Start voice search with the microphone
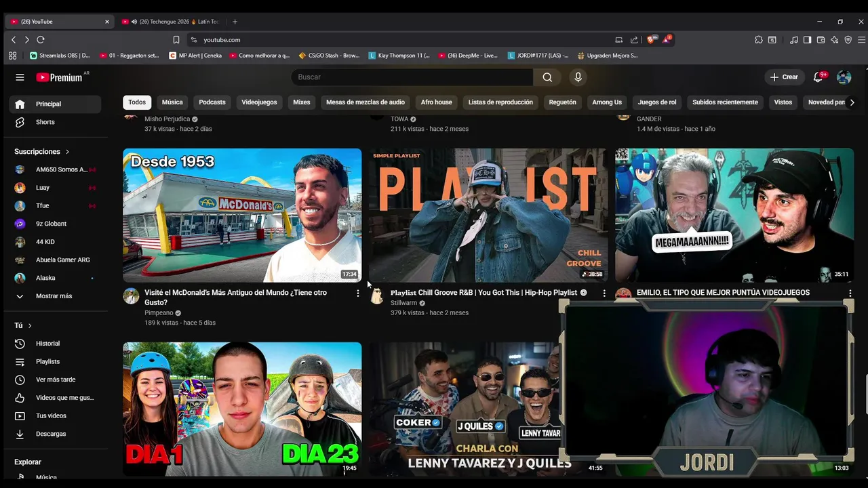Image resolution: width=868 pixels, height=488 pixels. tap(578, 77)
